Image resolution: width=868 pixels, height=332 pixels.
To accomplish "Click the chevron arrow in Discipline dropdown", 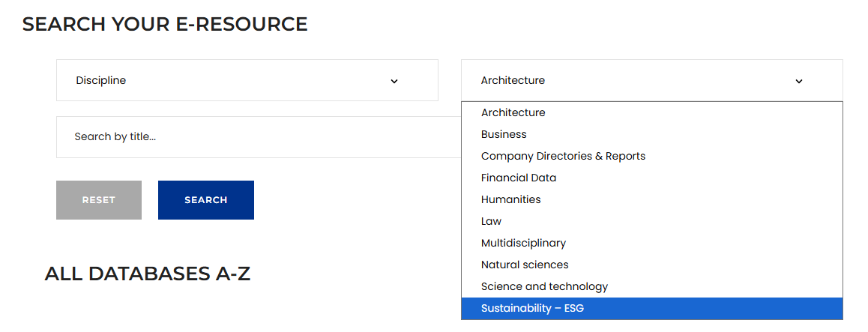I will click(394, 81).
